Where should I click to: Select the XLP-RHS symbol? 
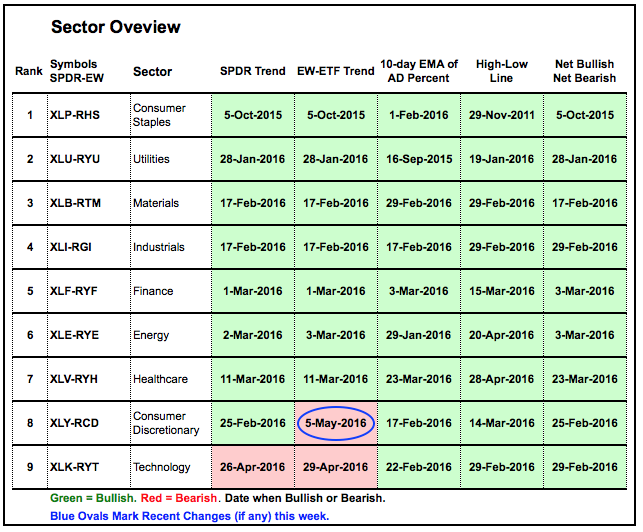click(x=77, y=115)
